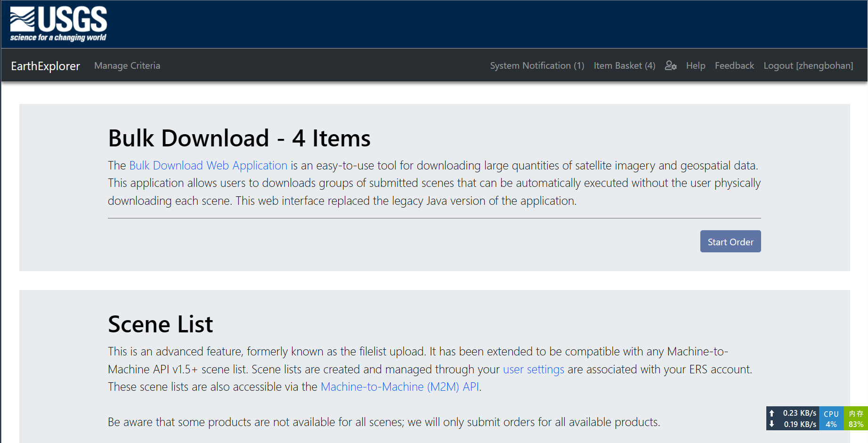Viewport: 868px width, 443px height.
Task: Open the Machine-to-Machine (M2M) API link
Action: click(400, 387)
